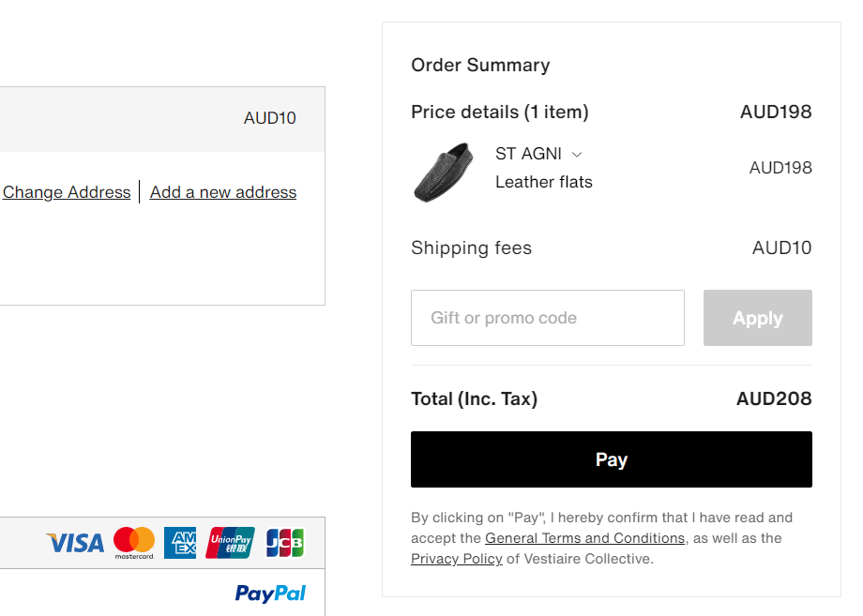863x616 pixels.
Task: Expand ST AGNI item details chevron
Action: 577,155
